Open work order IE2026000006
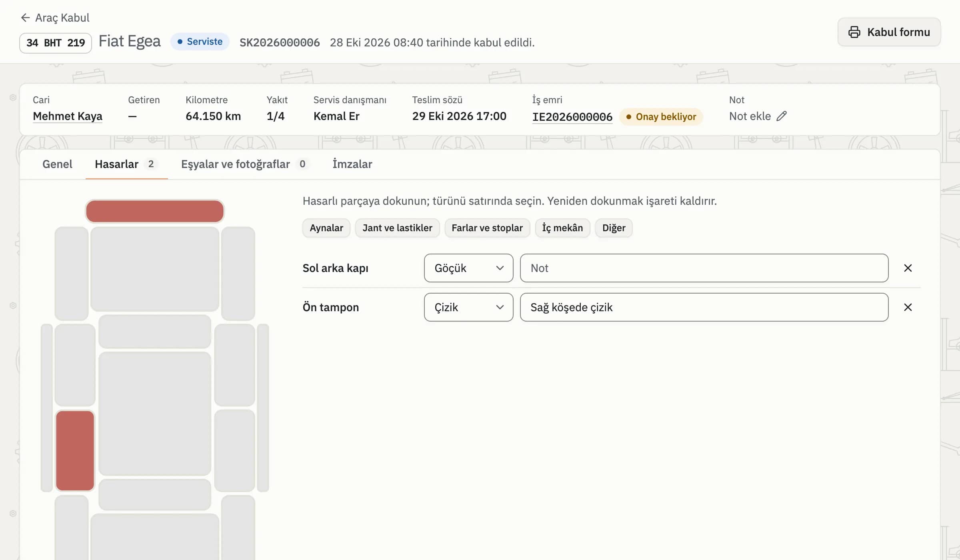960x560 pixels. (572, 117)
